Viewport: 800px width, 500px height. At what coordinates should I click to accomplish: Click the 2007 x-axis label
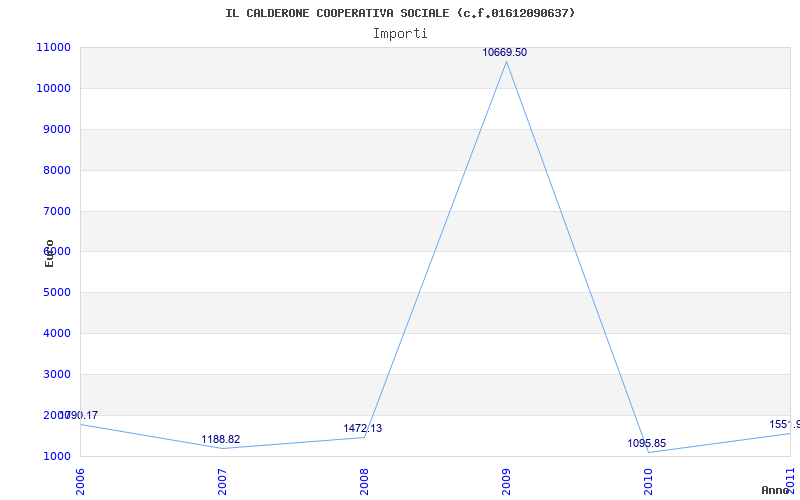[x=222, y=483]
